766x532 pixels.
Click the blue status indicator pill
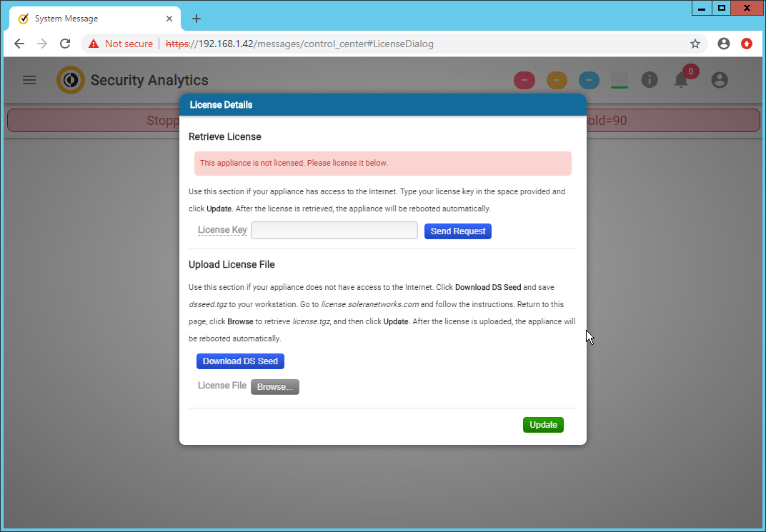(x=589, y=80)
